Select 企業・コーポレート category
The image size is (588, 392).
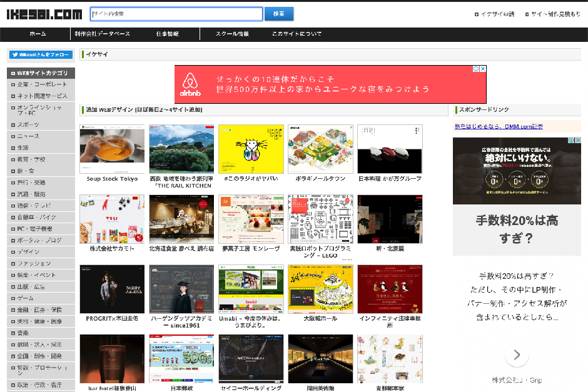click(41, 84)
